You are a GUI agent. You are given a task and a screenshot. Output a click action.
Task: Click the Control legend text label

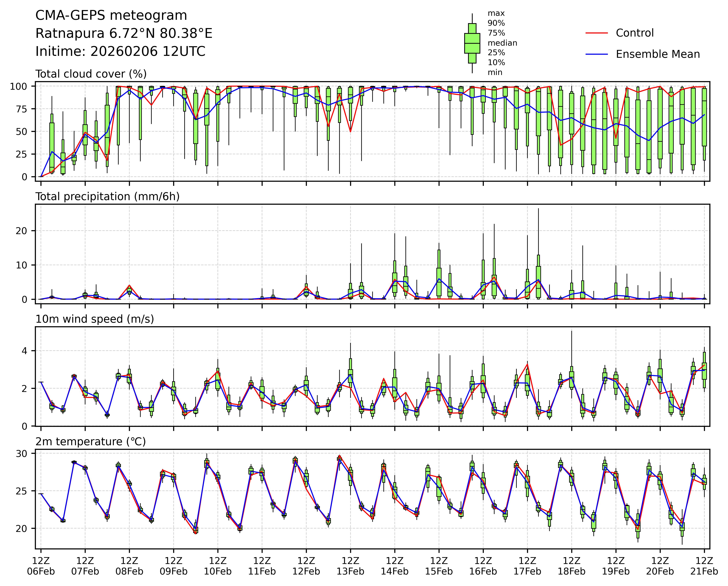[634, 33]
